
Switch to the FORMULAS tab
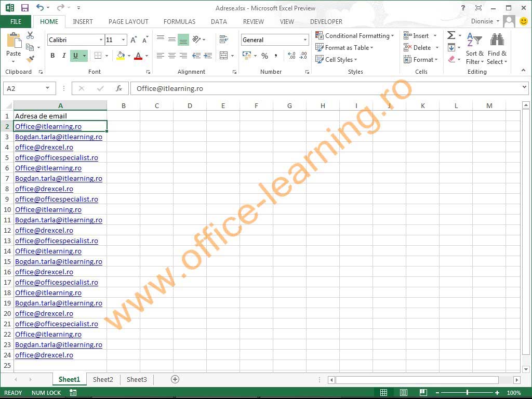[179, 22]
